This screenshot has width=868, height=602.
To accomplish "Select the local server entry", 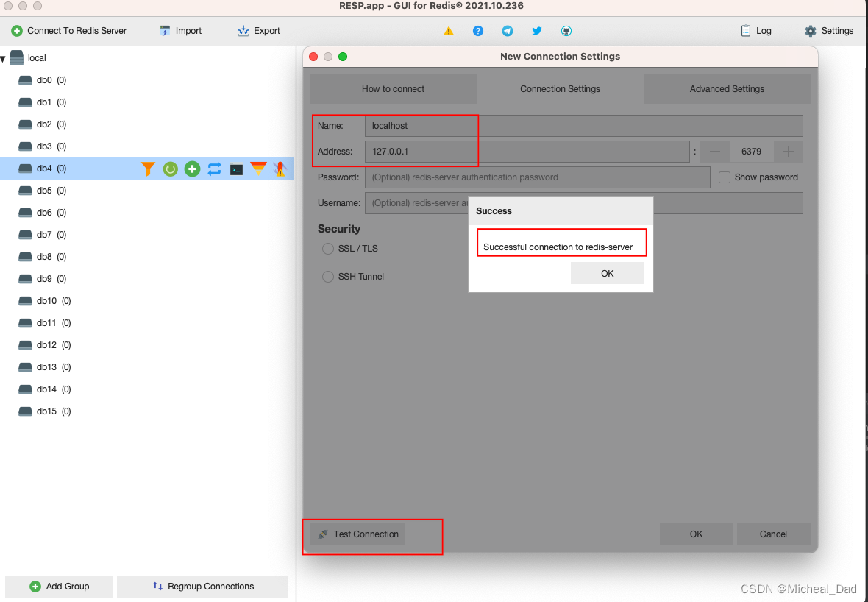I will tap(28, 58).
